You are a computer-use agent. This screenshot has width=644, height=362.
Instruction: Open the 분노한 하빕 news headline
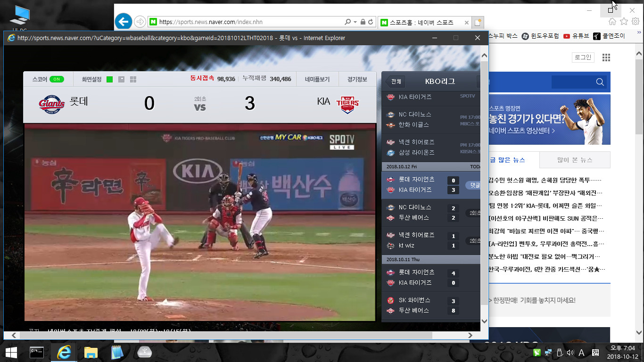pos(545,257)
